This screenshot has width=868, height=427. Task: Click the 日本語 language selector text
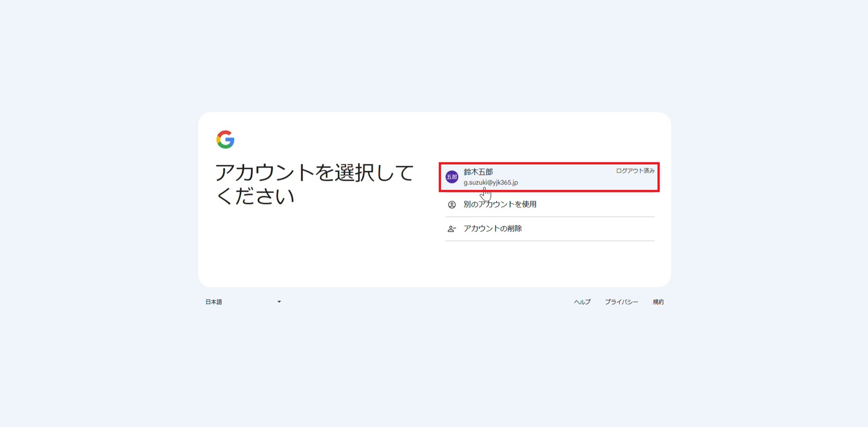pyautogui.click(x=214, y=302)
